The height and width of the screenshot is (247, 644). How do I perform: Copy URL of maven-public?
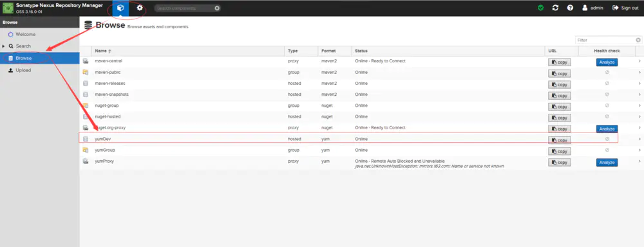(560, 73)
